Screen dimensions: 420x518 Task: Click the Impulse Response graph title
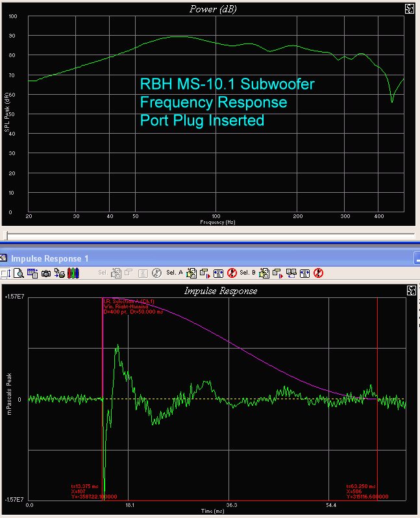pos(221,291)
